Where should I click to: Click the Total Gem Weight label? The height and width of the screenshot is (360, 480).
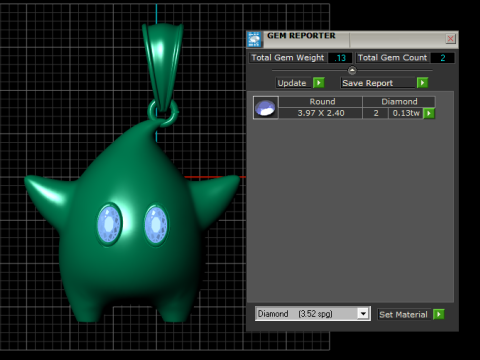click(288, 58)
